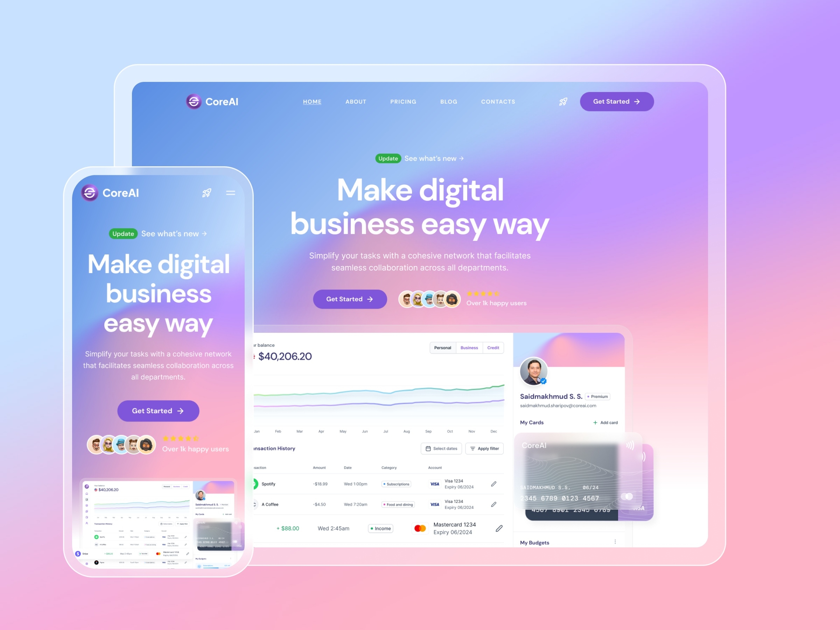The image size is (840, 630).
Task: Click the contactless payment icon on card
Action: click(631, 444)
